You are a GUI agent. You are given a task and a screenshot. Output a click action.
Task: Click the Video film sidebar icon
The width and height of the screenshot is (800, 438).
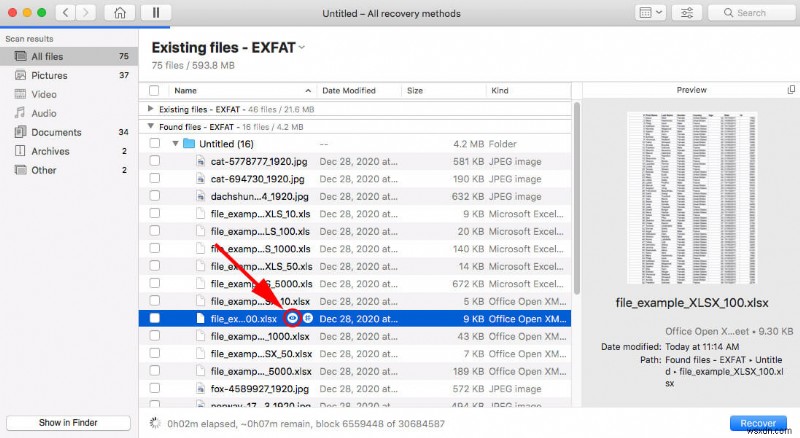pos(20,94)
